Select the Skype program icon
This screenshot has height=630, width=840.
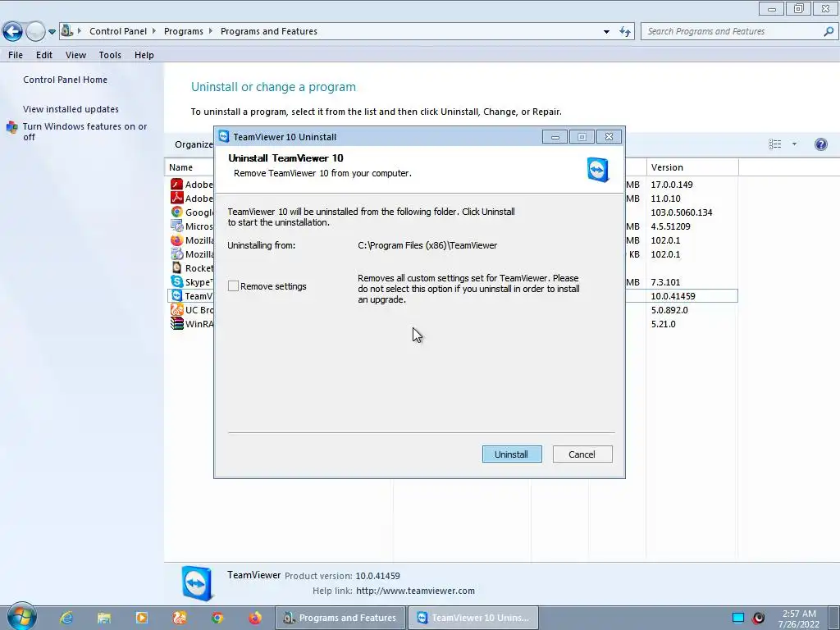pos(177,281)
